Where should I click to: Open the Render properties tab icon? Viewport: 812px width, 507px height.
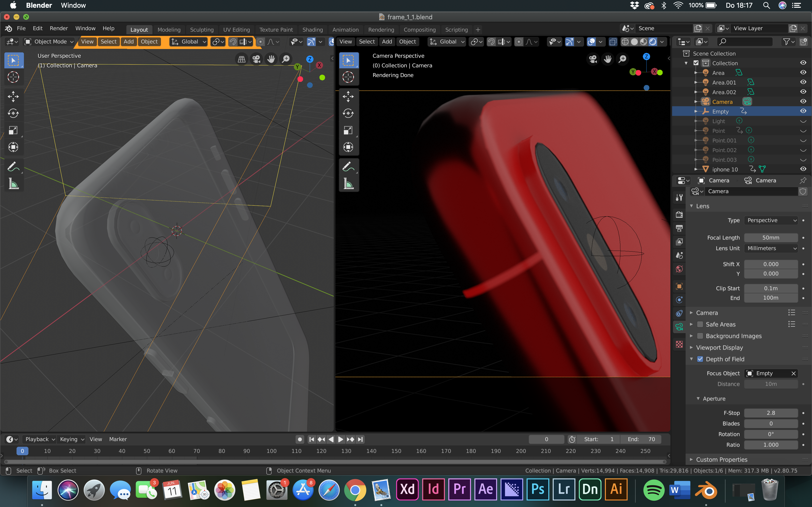[x=679, y=215]
